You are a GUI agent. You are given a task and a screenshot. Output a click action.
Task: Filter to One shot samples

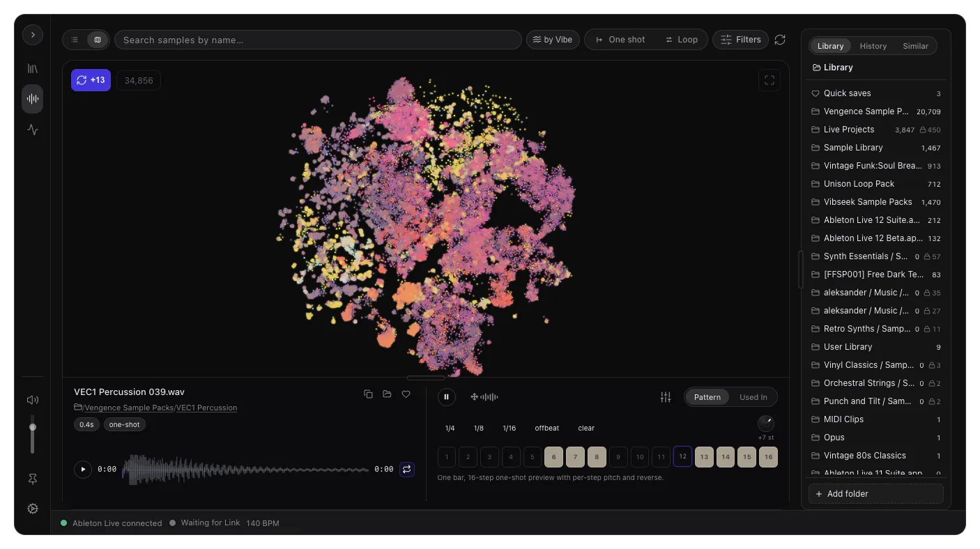(x=620, y=40)
